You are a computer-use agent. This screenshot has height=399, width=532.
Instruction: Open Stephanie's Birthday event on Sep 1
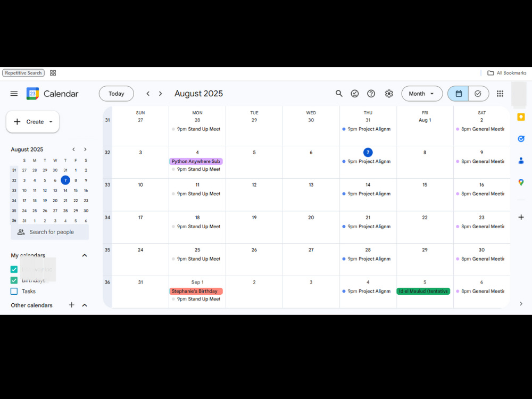[196, 291]
